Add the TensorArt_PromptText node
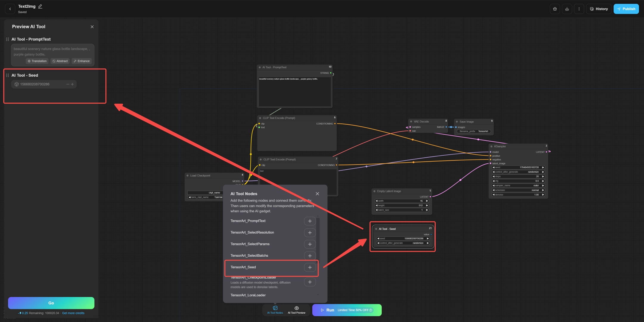 [310, 221]
